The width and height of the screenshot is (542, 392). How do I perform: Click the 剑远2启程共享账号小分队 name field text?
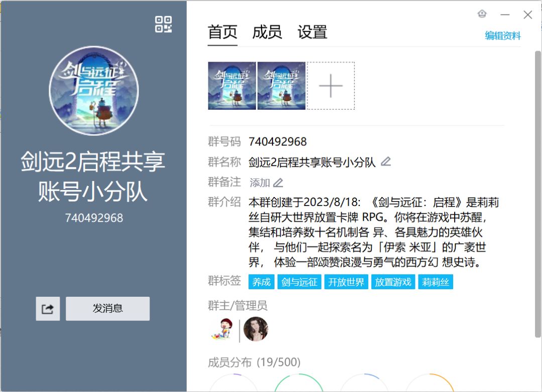312,162
